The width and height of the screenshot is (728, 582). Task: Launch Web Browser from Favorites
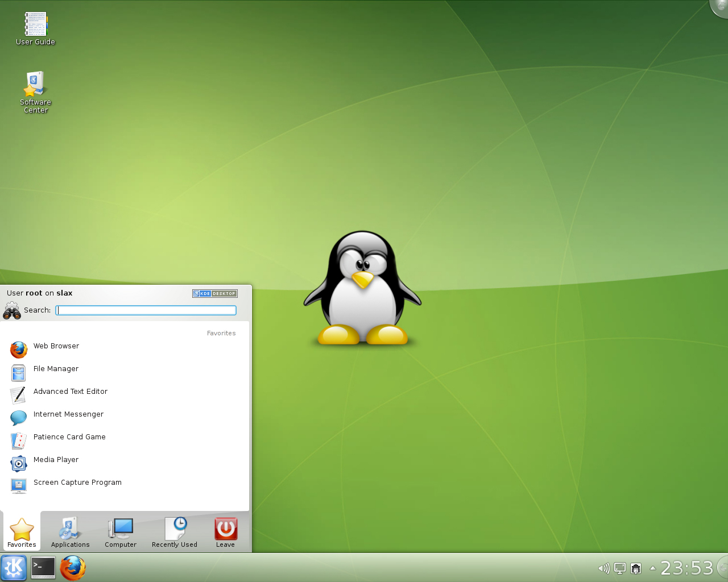click(56, 347)
